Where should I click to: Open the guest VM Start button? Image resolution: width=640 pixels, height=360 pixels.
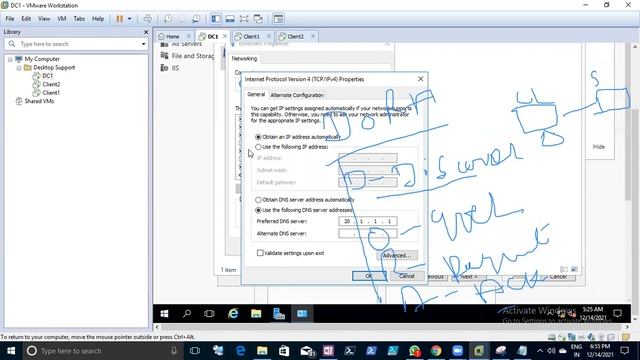[164, 313]
